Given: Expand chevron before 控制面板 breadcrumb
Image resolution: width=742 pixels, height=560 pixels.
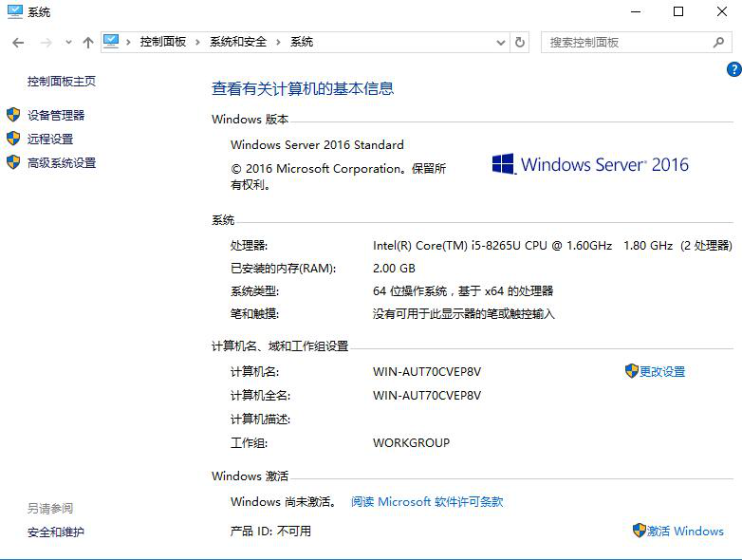Looking at the screenshot, I should pos(128,42).
